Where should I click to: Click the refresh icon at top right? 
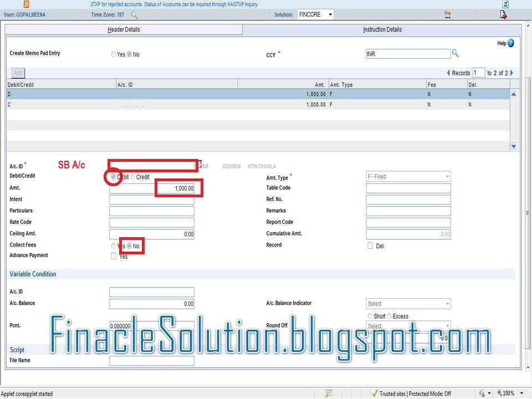point(504,4)
